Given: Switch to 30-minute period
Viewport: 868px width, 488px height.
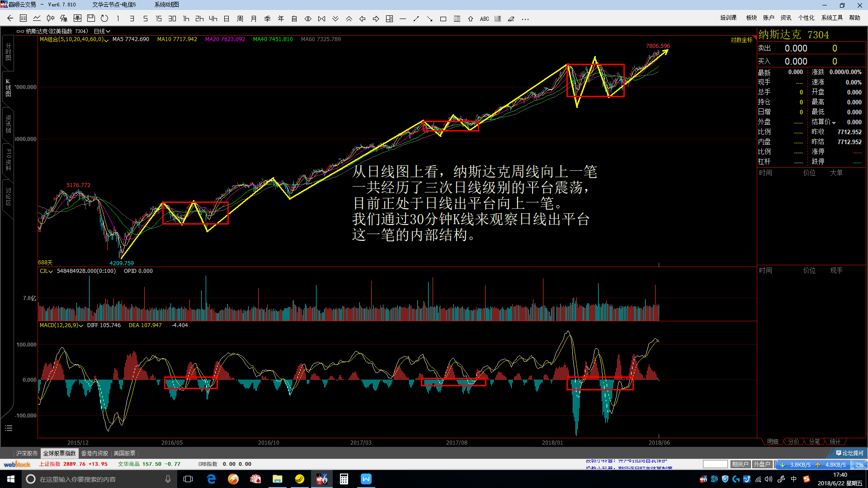Looking at the screenshot, I should click(172, 19).
